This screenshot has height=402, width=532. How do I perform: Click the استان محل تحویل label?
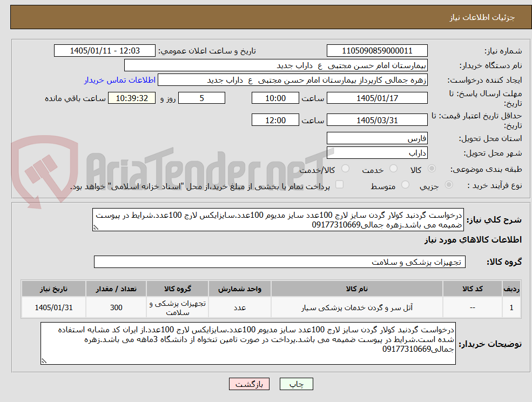pyautogui.click(x=490, y=138)
